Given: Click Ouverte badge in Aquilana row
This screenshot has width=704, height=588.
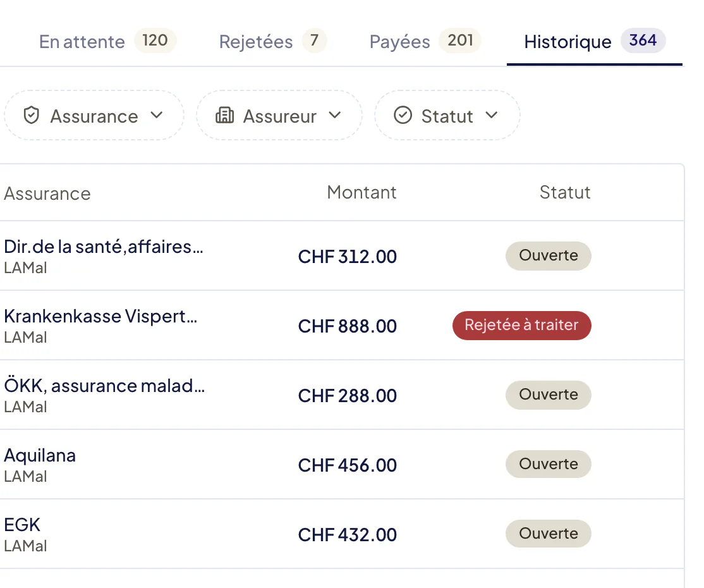Looking at the screenshot, I should point(548,464).
